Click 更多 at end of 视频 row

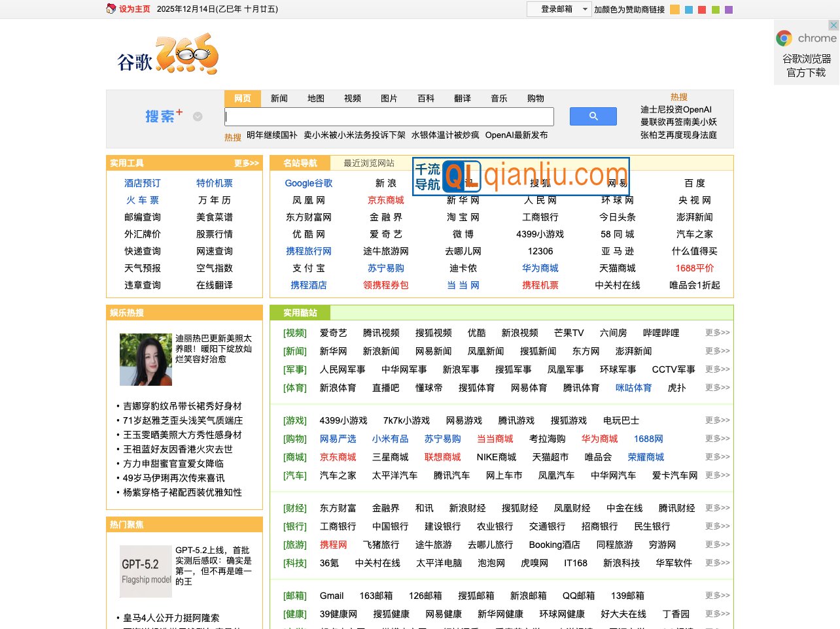(716, 332)
